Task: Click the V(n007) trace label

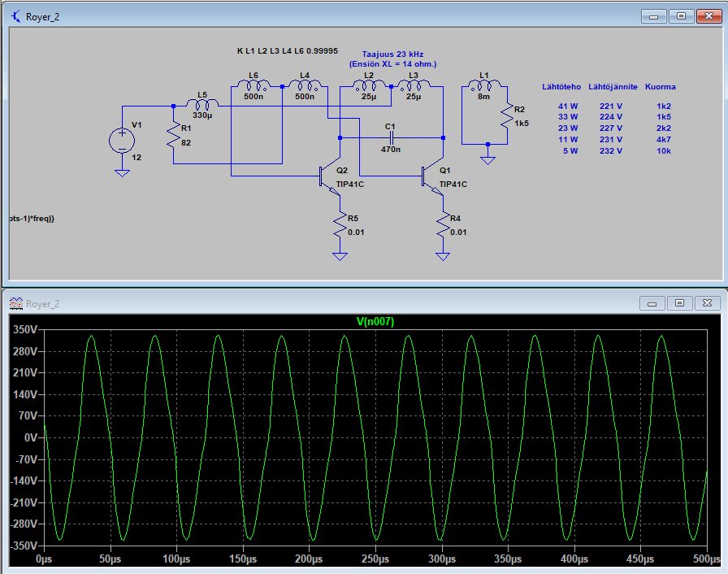Action: click(x=374, y=322)
